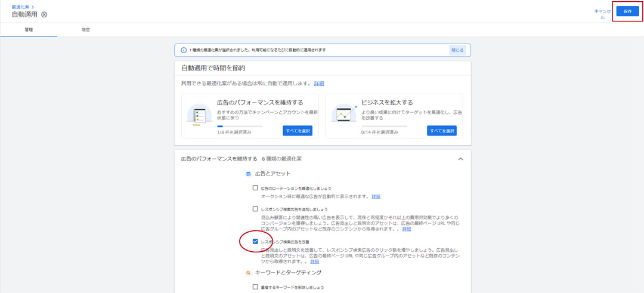
Task: Open the 詳細 link under レスポンシブ検索広告を改善
Action: [x=315, y=261]
